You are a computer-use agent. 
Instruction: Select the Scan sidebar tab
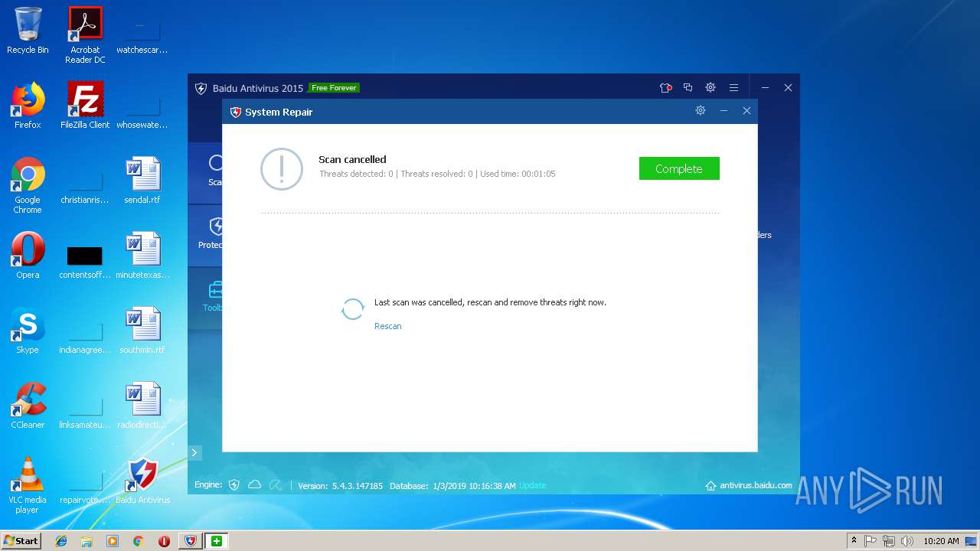pyautogui.click(x=205, y=172)
